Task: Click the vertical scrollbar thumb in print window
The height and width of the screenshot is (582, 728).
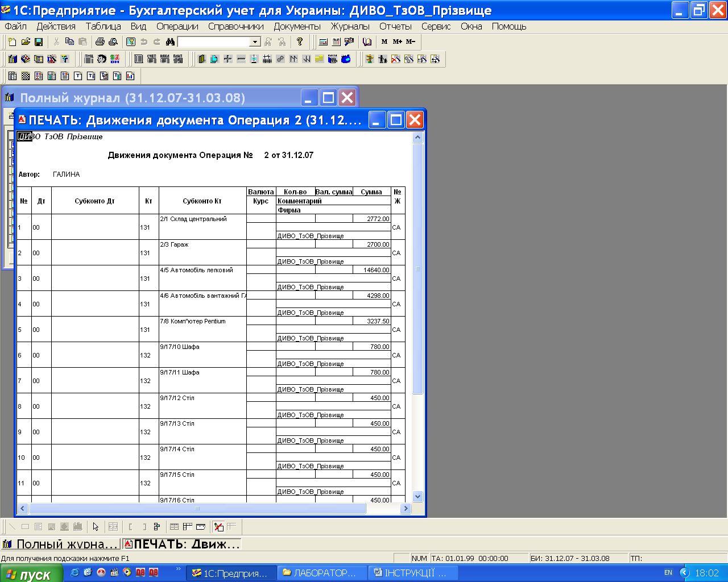Action: click(x=418, y=268)
